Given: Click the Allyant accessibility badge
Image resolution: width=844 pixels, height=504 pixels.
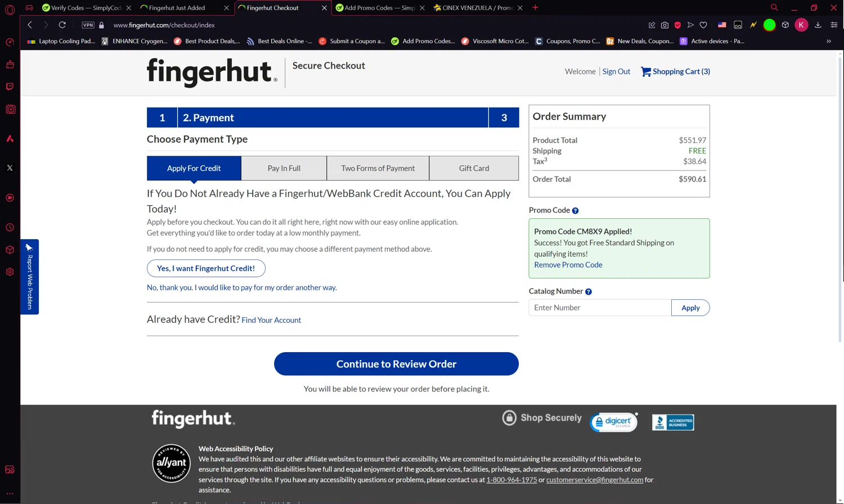Looking at the screenshot, I should [x=172, y=463].
